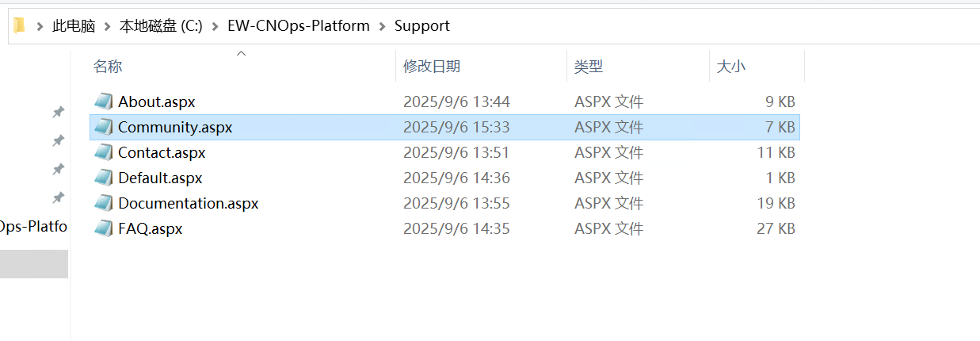
Task: Click the Default.aspx file icon
Action: (104, 178)
